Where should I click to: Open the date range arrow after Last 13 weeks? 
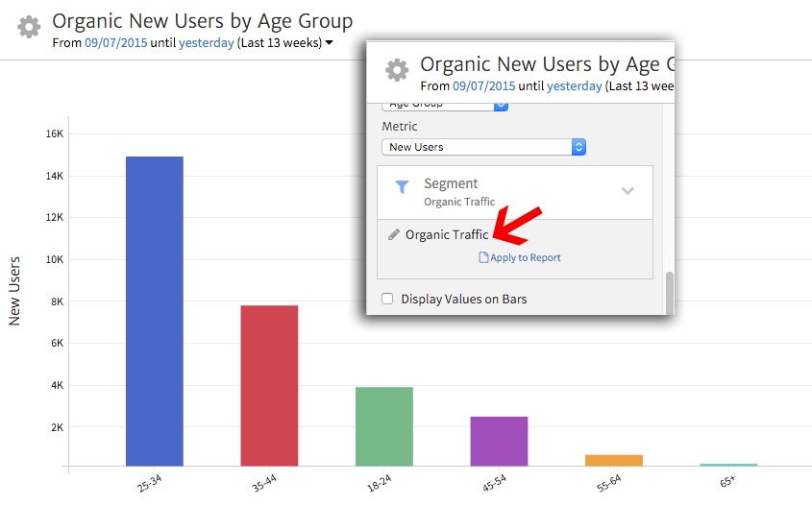click(x=330, y=43)
